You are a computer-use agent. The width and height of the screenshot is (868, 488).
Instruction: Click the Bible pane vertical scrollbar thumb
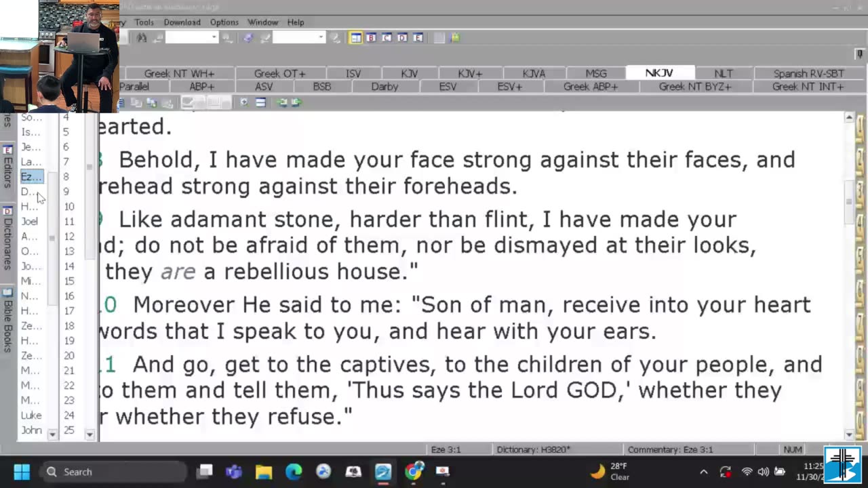pos(848,203)
